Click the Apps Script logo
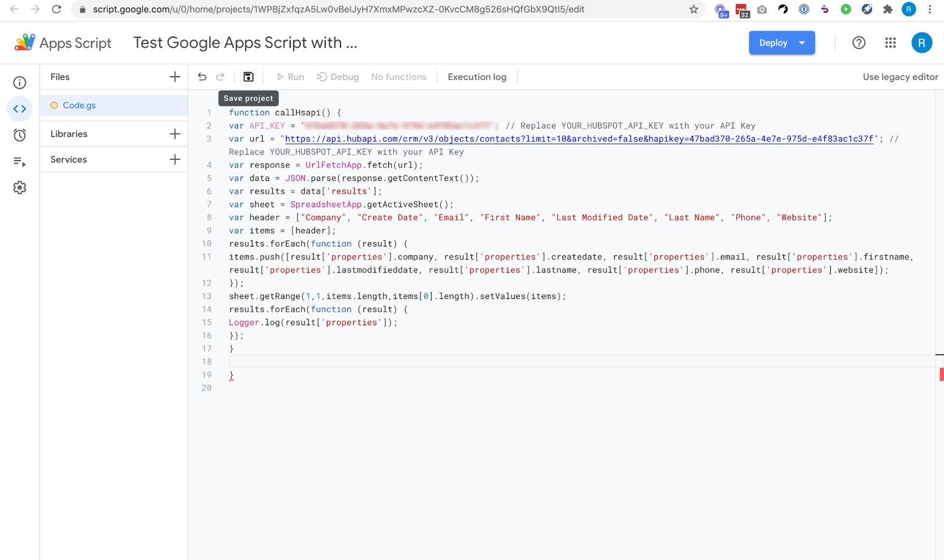Image resolution: width=944 pixels, height=560 pixels. point(63,42)
